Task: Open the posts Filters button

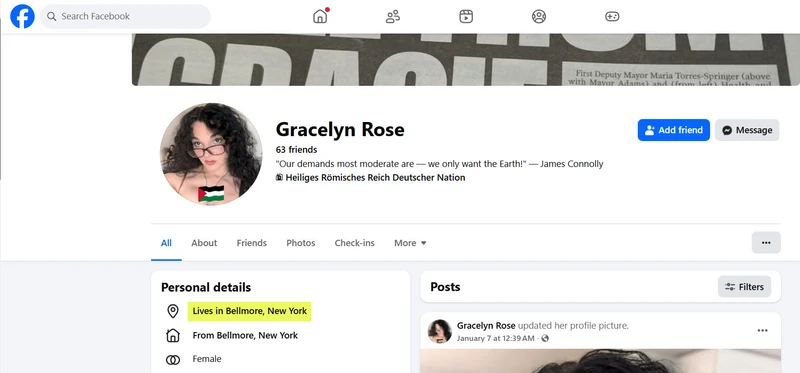Action: (x=744, y=287)
